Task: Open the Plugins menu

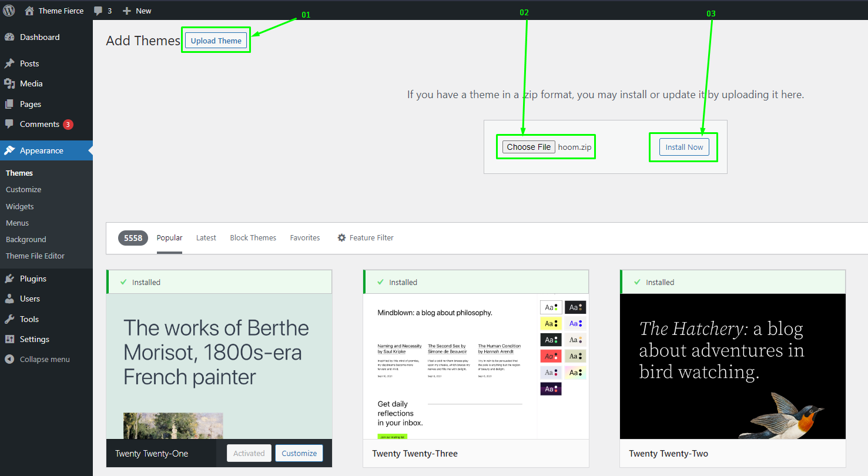Action: pyautogui.click(x=46, y=279)
